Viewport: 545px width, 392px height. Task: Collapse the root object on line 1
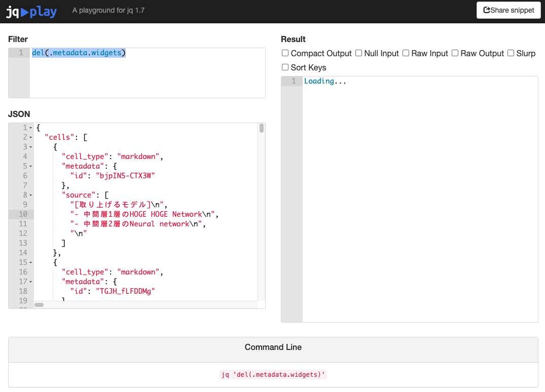click(30, 128)
